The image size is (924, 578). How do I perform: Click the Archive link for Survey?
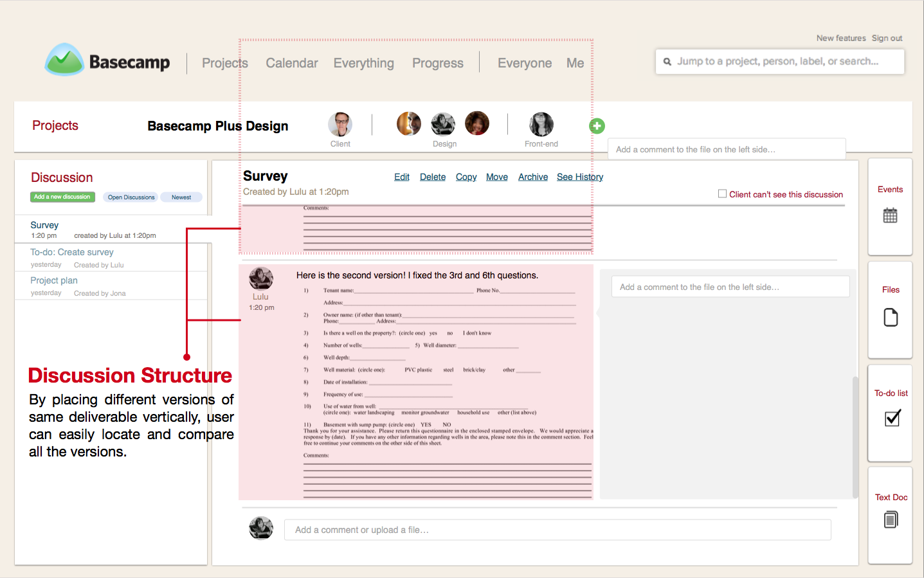[x=533, y=177]
